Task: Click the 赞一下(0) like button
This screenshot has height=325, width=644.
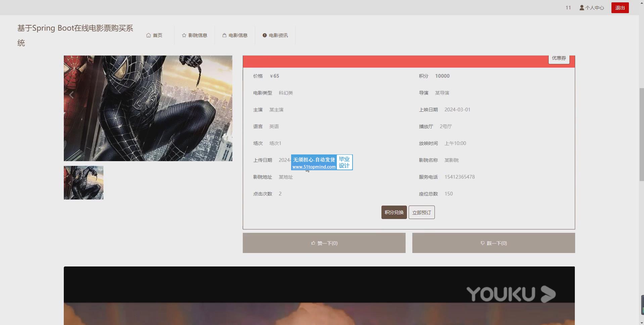Action: pyautogui.click(x=324, y=243)
